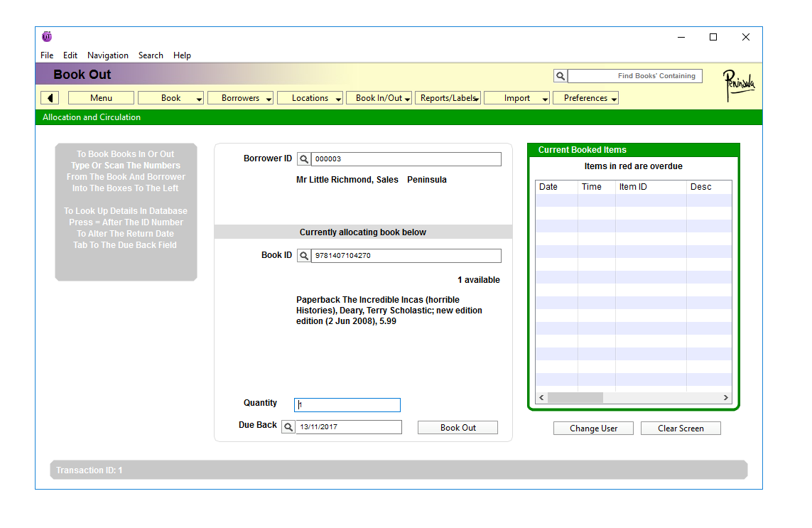
Task: Click the Due Back date field 13/11/2017
Action: (x=349, y=427)
